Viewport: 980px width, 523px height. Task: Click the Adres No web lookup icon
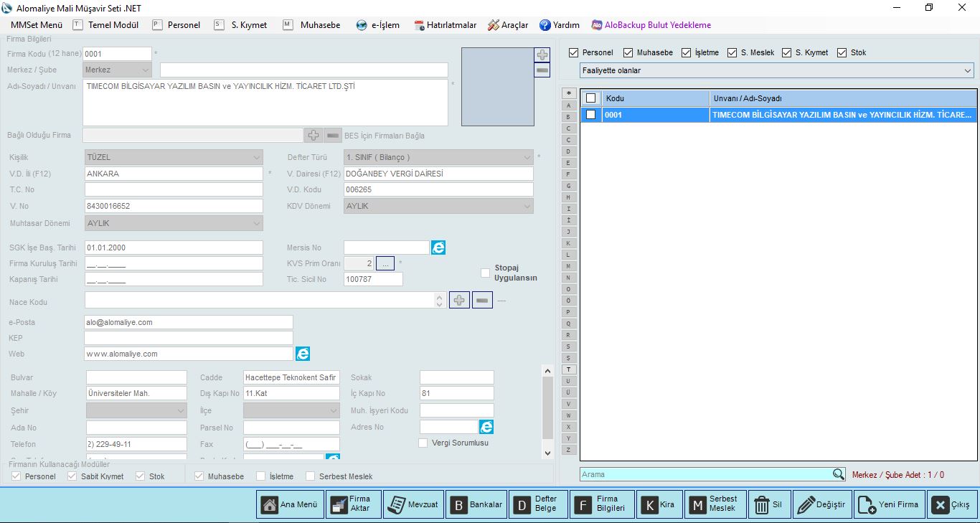tap(486, 427)
